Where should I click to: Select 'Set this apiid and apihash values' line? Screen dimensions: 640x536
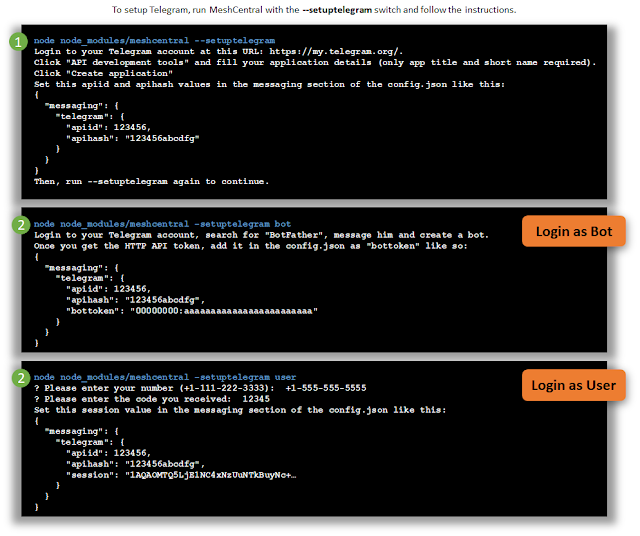pos(269,85)
